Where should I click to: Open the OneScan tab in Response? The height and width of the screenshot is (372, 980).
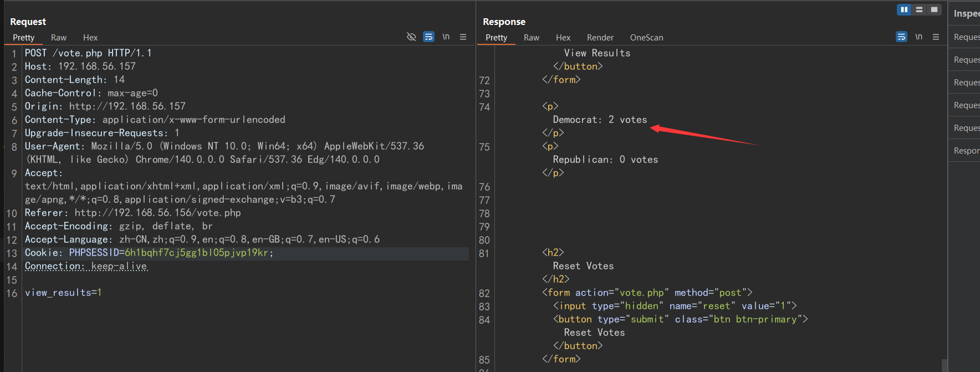pos(646,38)
